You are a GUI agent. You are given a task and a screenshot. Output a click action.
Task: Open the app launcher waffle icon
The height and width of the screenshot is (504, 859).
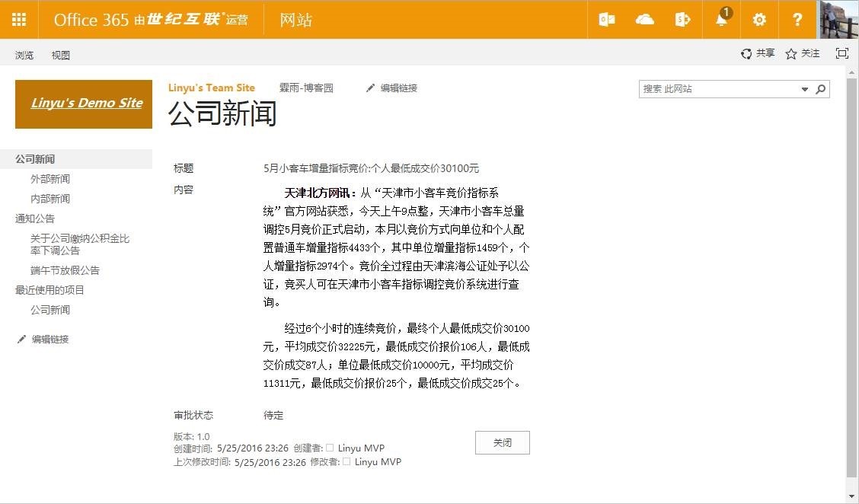(19, 20)
